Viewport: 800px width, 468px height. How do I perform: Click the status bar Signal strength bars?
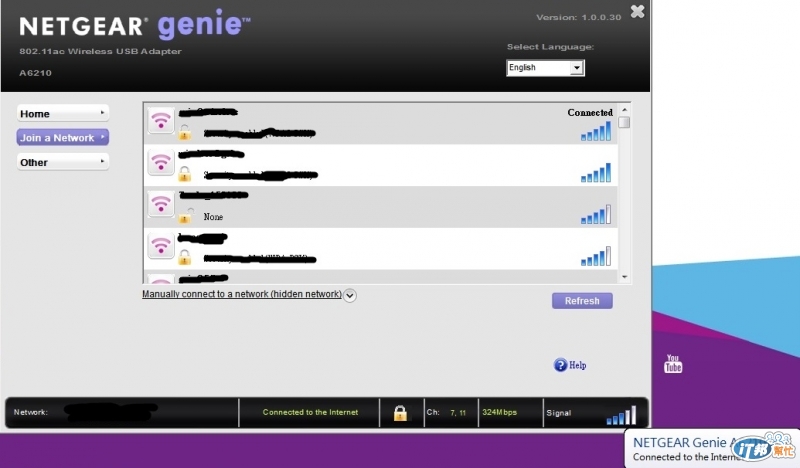coord(621,415)
